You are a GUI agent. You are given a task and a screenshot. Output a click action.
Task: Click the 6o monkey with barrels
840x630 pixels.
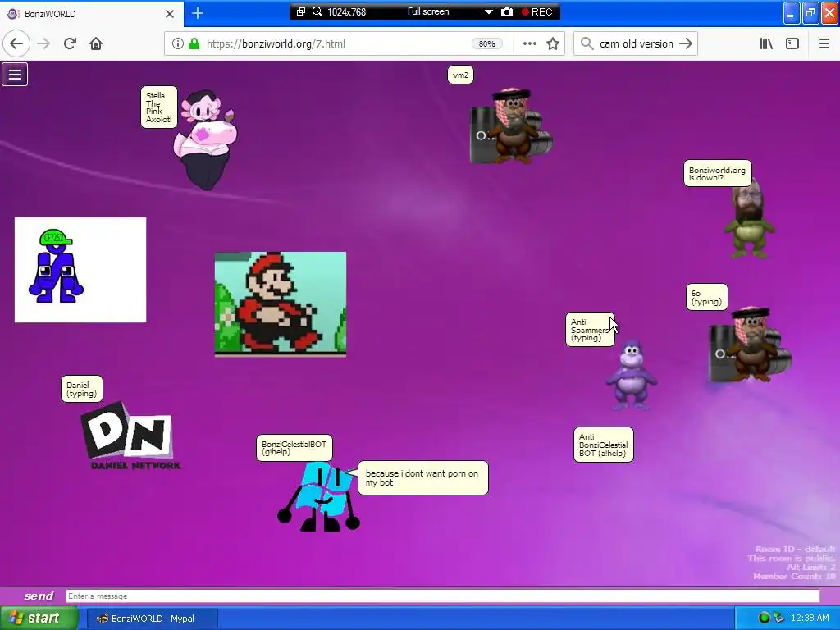click(750, 344)
